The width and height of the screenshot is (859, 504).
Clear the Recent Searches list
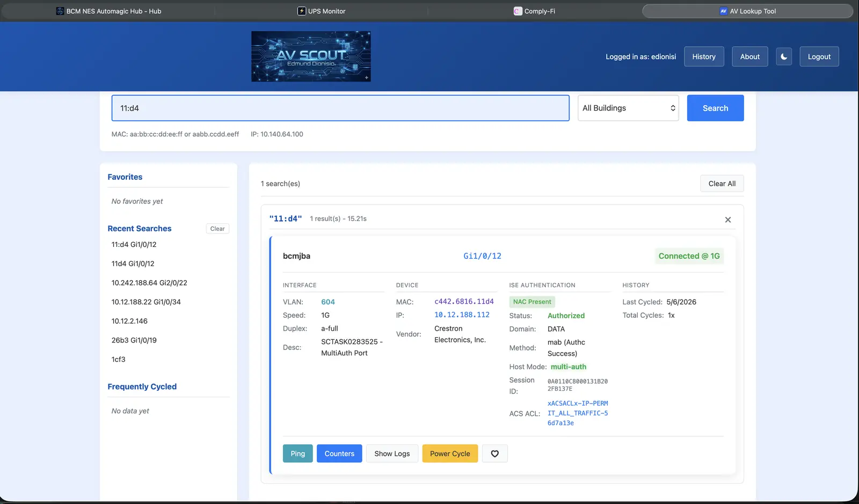(x=217, y=229)
